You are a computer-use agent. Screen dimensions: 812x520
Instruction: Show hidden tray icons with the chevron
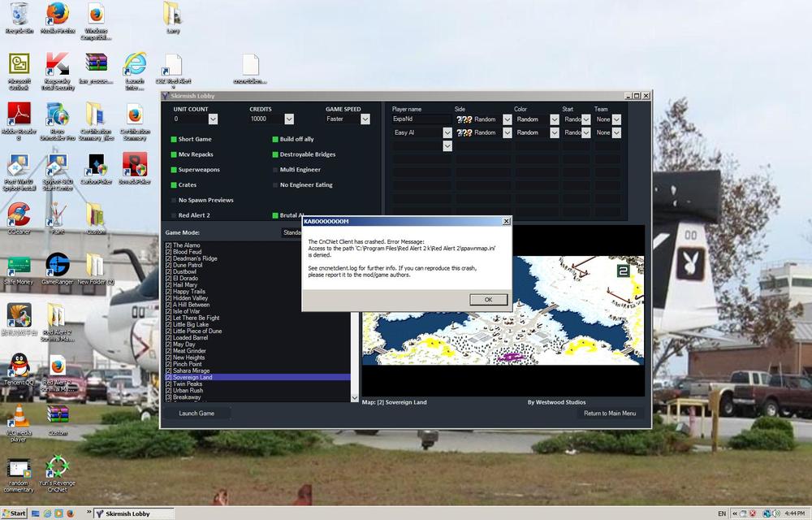coord(734,513)
